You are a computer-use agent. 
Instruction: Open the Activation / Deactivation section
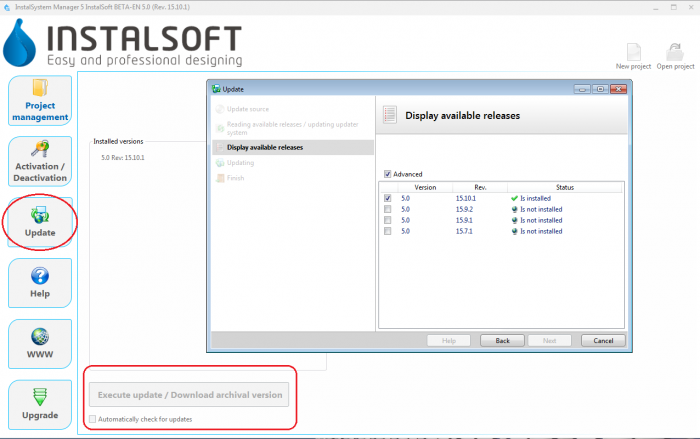click(x=40, y=161)
